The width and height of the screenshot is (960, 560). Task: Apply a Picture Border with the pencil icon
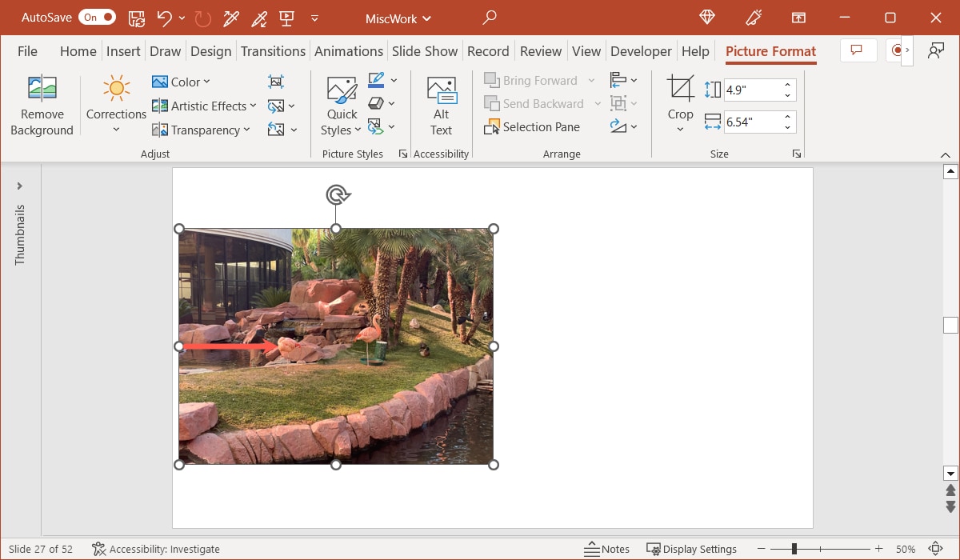tap(376, 79)
